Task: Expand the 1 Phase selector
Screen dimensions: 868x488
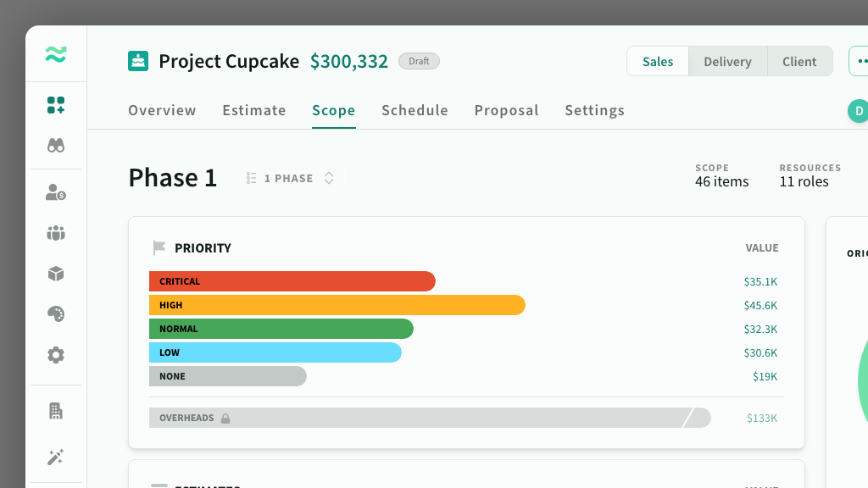Action: (x=290, y=179)
